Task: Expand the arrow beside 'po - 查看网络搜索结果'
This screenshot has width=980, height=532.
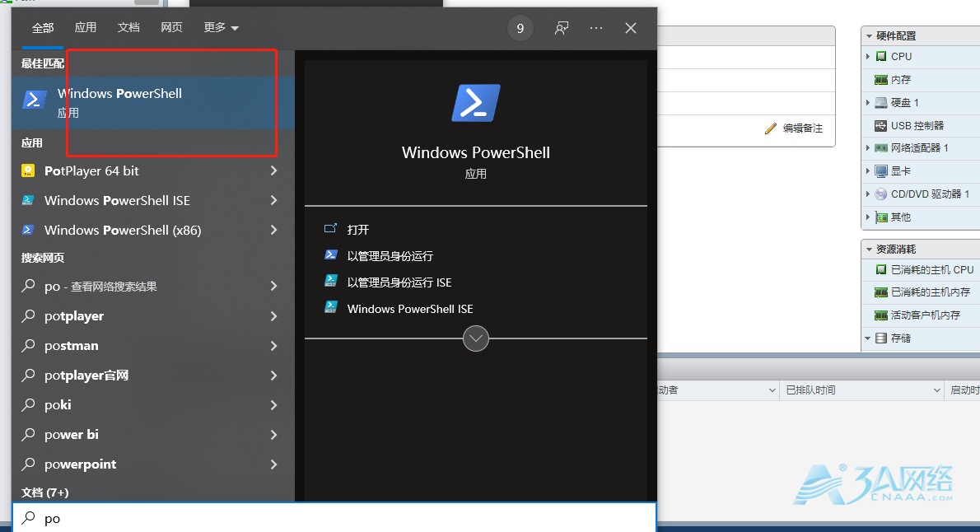Action: (x=273, y=286)
